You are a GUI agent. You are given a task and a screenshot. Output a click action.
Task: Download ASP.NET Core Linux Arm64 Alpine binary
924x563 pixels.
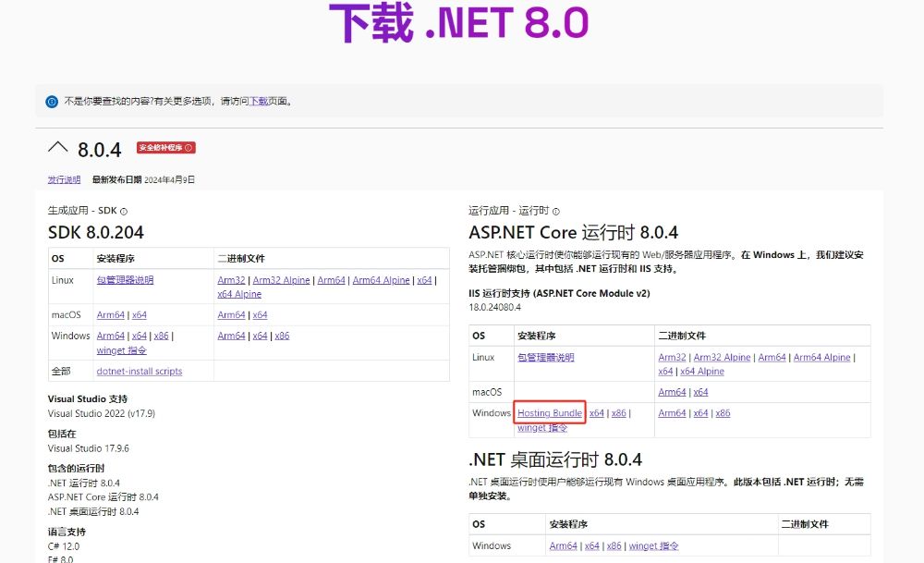822,357
